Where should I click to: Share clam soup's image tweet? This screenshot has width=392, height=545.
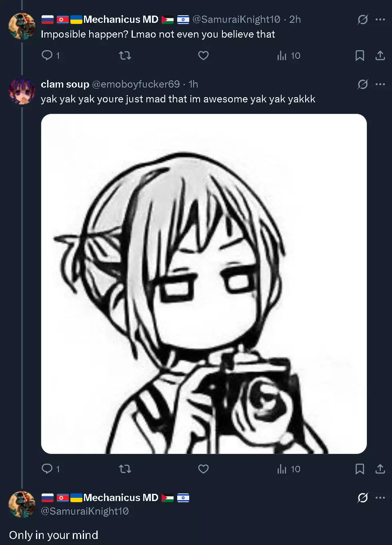(x=380, y=469)
